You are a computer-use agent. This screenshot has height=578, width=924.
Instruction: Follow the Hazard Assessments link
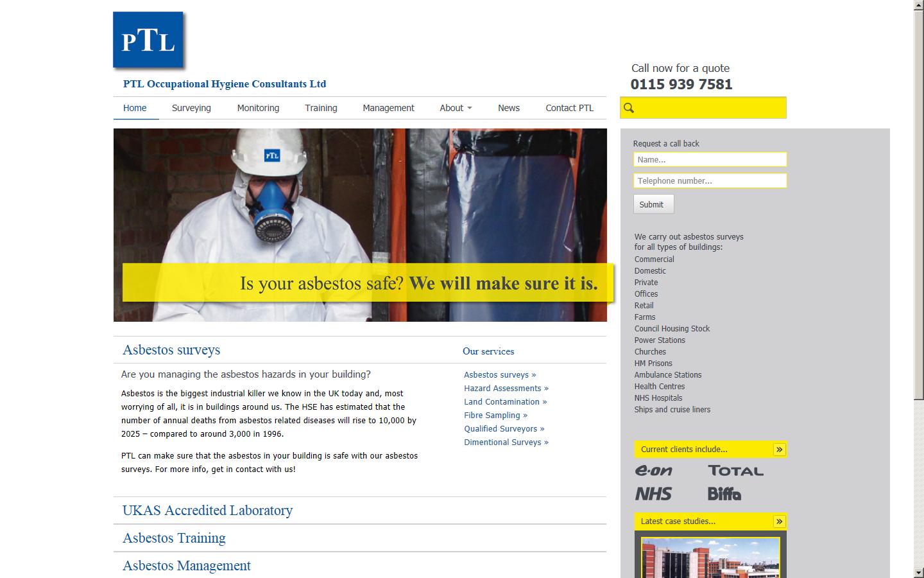pos(506,389)
